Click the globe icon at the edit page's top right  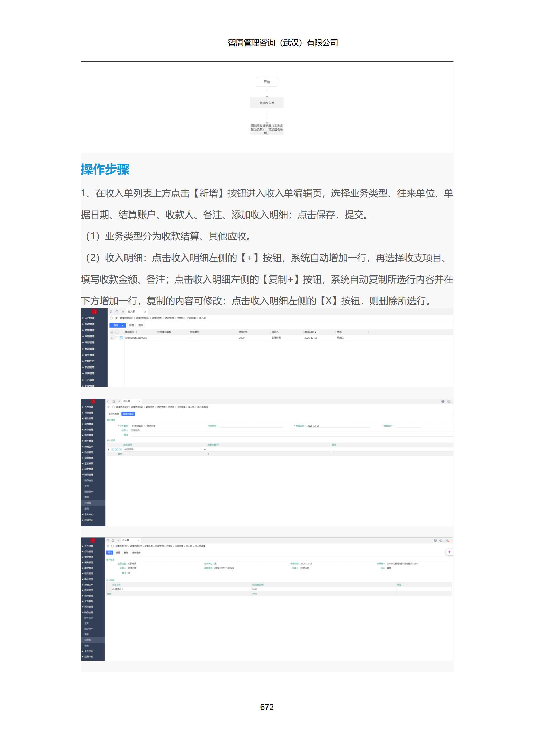coord(443,401)
